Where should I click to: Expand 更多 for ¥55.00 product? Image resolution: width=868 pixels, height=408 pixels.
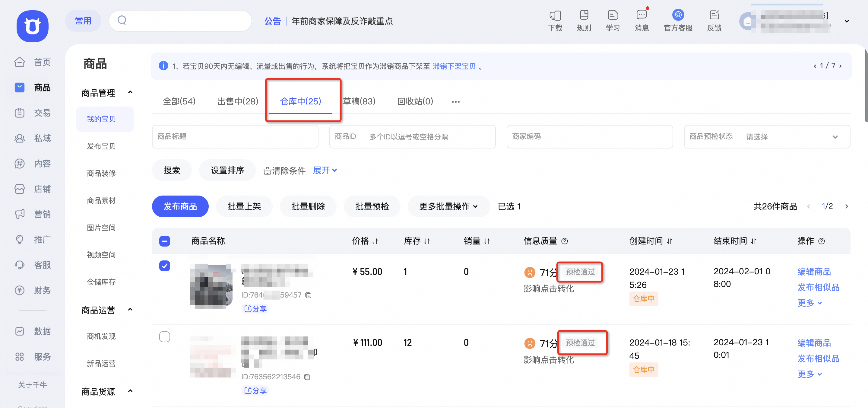tap(809, 303)
